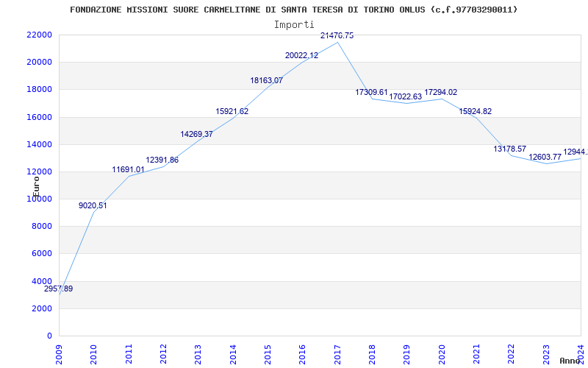588x368 pixels.
Task: Click the 12603.77 value label
Action: coord(545,157)
